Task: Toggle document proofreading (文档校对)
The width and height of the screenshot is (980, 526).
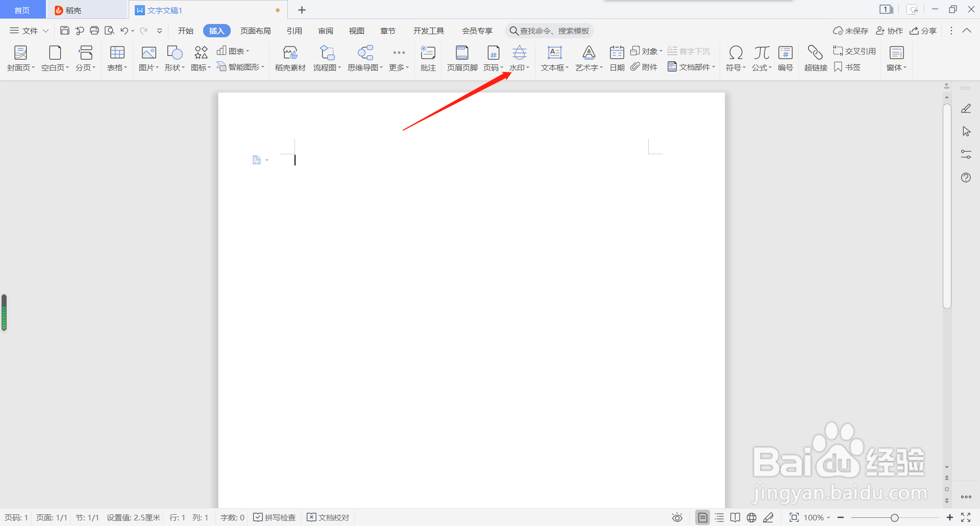Action: 328,517
